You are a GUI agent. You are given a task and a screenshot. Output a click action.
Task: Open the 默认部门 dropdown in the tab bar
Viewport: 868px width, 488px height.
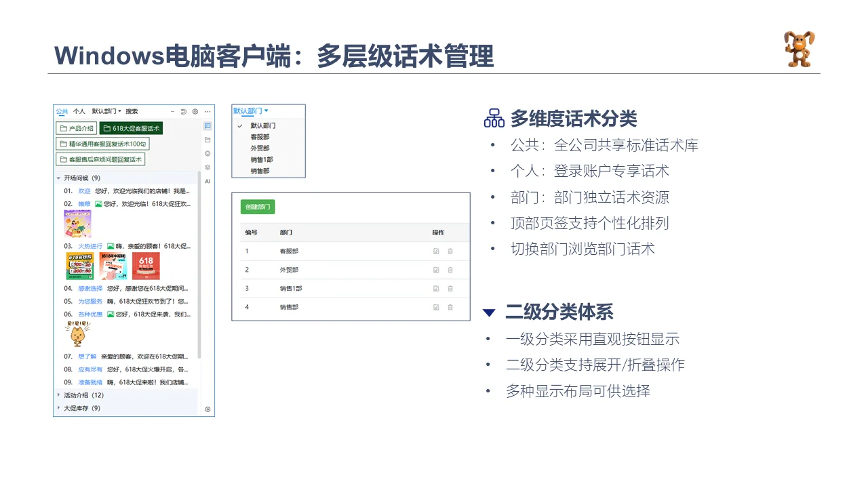point(106,111)
